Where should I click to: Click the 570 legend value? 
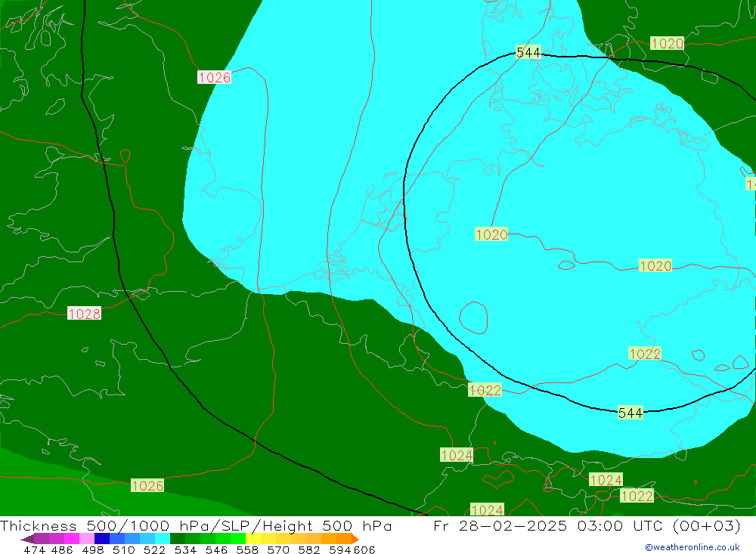[x=278, y=549]
